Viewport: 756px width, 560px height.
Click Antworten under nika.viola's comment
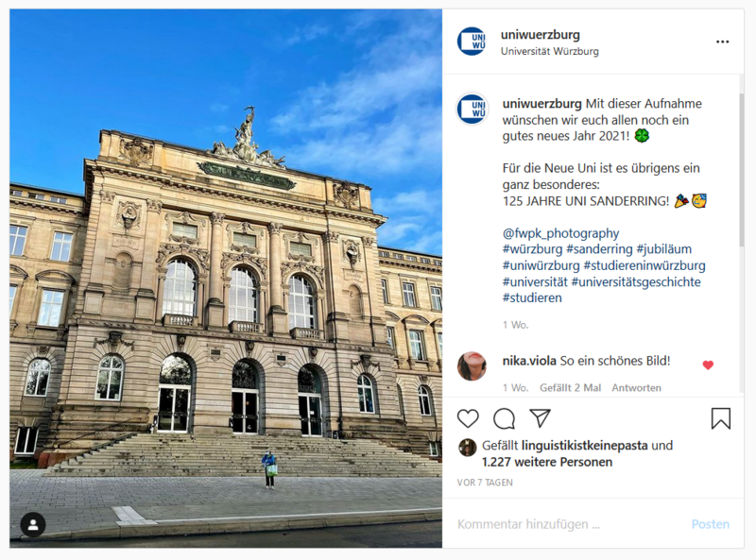[x=636, y=387]
